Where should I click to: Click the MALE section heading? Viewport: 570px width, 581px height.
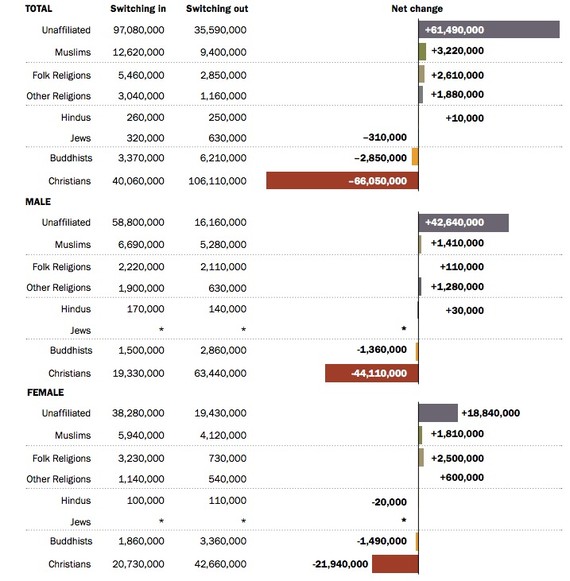(38, 202)
